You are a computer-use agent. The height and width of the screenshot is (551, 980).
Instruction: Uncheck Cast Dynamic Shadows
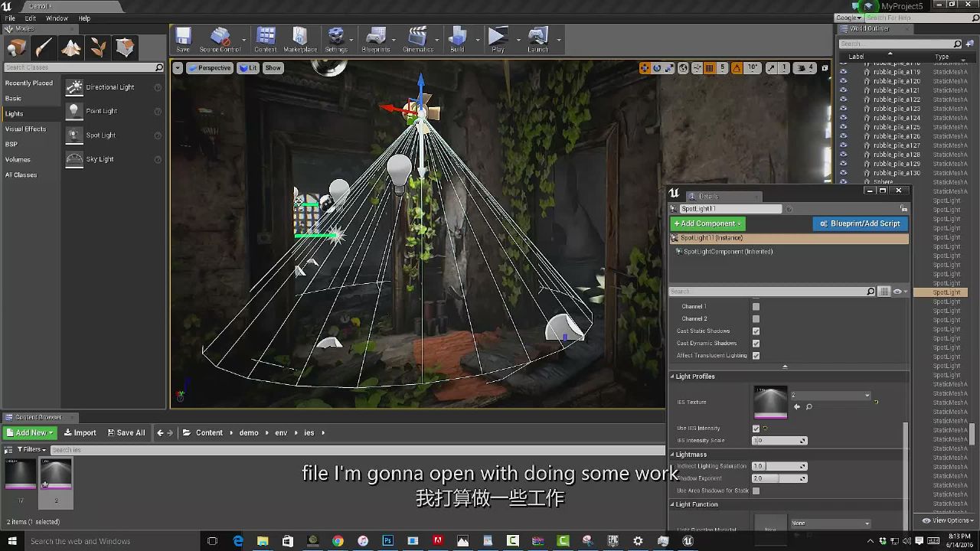pyautogui.click(x=756, y=344)
